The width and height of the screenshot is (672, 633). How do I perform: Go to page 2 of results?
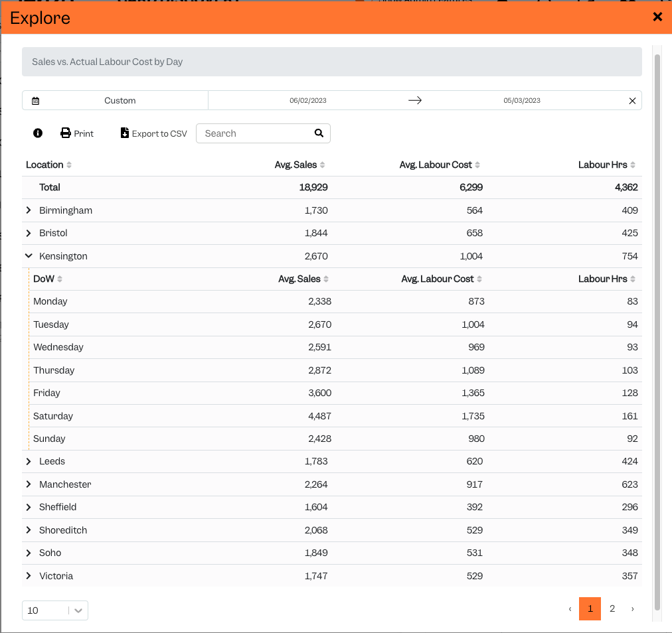612,608
